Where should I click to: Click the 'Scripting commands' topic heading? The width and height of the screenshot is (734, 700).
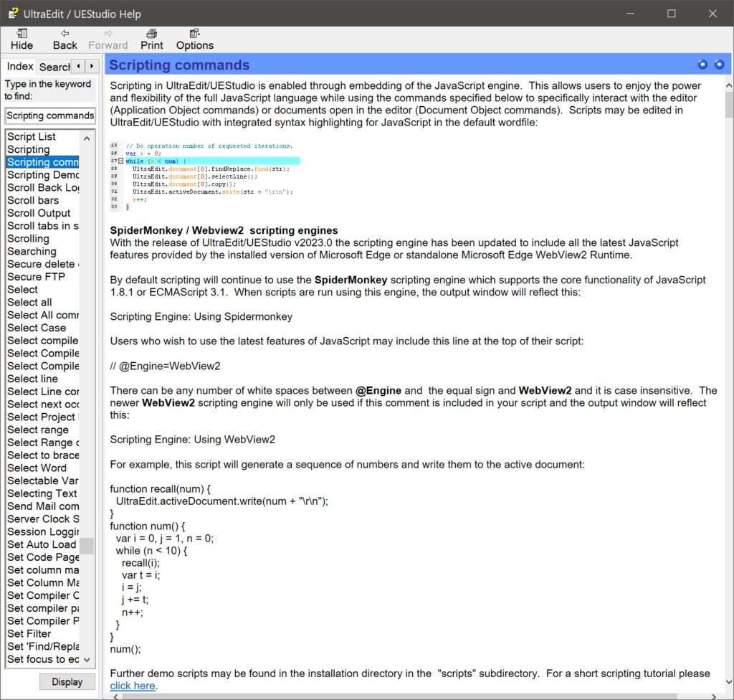pyautogui.click(x=179, y=65)
